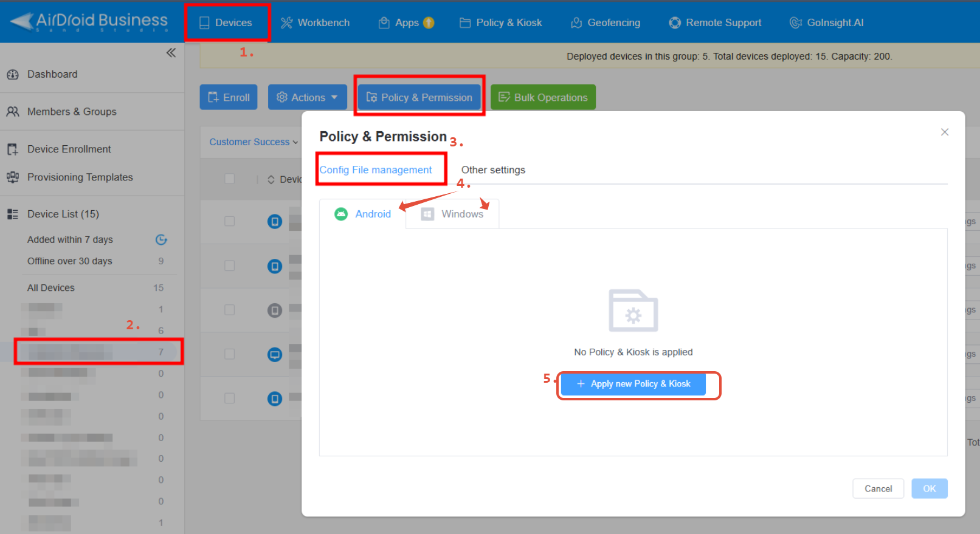Screen dimensions: 980x534
Task: Open the Dashboard sidebar item
Action: tap(52, 74)
